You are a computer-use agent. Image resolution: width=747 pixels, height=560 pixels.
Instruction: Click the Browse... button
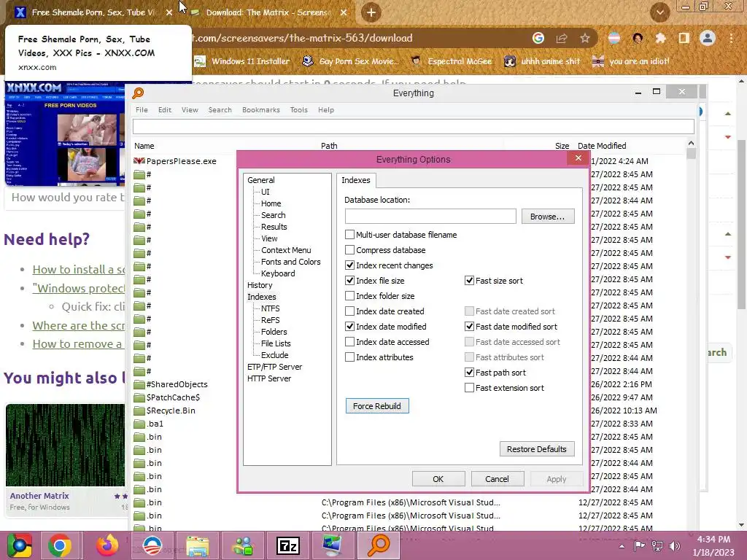click(547, 216)
